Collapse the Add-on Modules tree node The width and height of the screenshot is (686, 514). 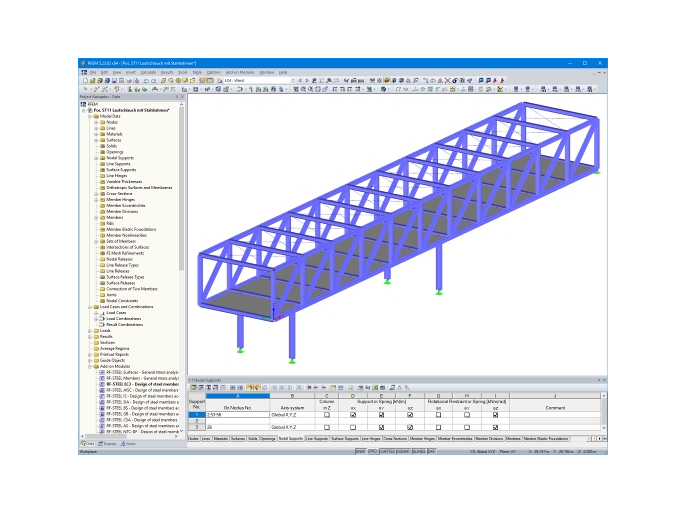(x=90, y=367)
